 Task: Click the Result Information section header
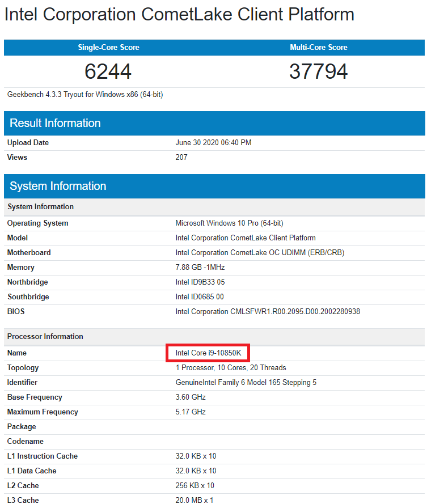214,123
